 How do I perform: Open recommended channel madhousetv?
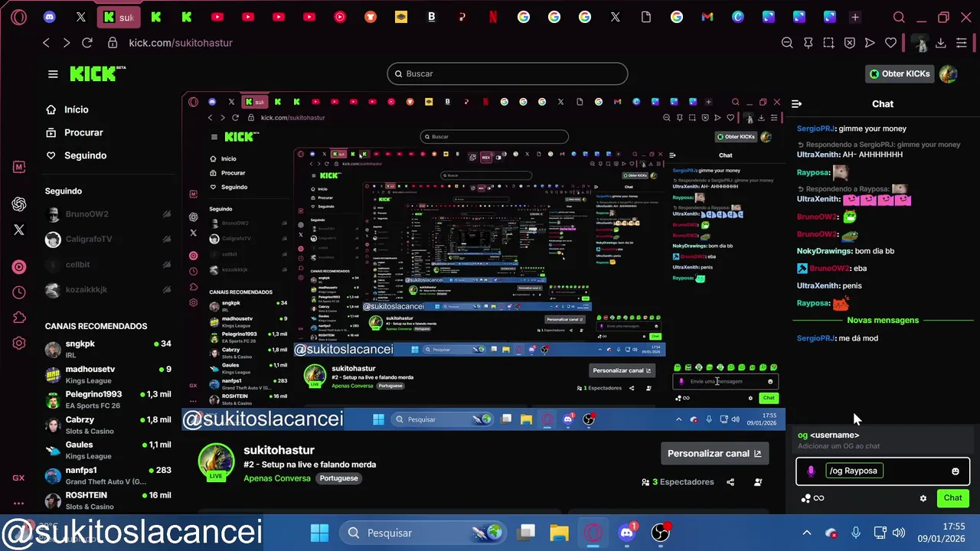[107, 374]
